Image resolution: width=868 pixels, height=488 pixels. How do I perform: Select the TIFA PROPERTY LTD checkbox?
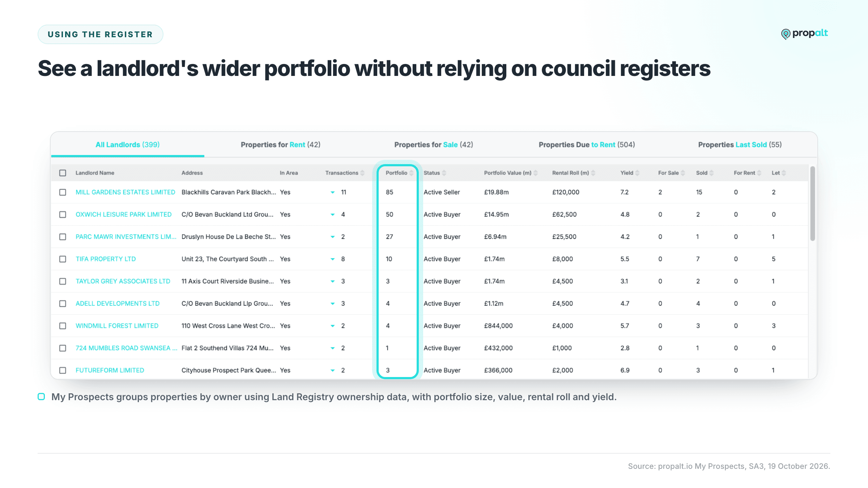click(63, 259)
